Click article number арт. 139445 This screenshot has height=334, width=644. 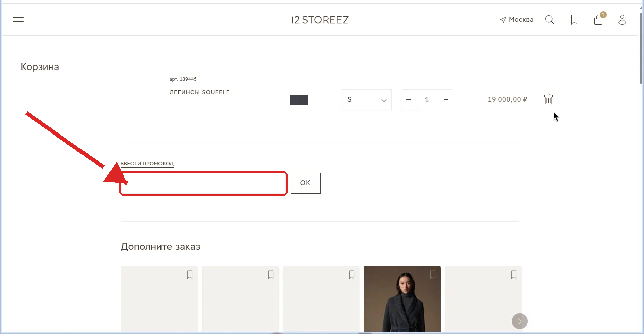pos(183,79)
